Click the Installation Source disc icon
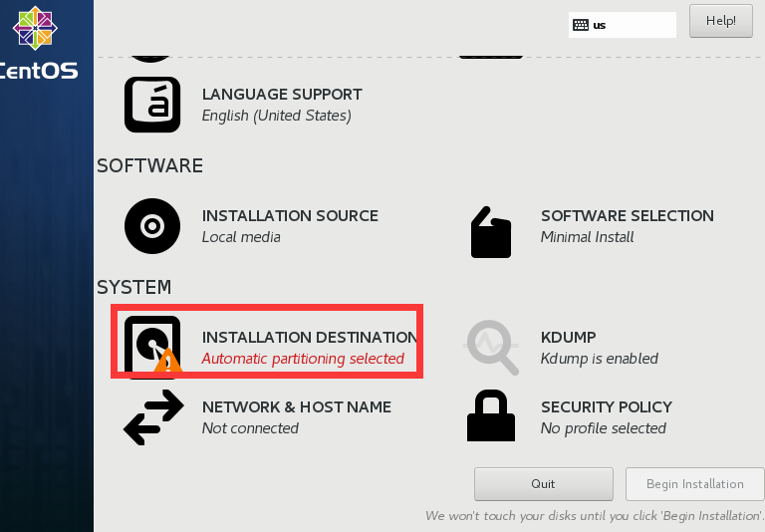 tap(152, 226)
